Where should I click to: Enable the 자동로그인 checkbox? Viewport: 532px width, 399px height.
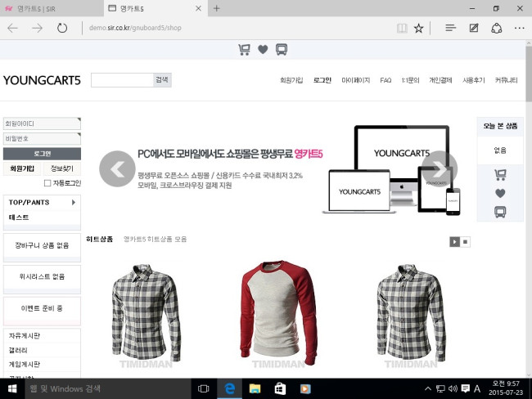coord(47,182)
